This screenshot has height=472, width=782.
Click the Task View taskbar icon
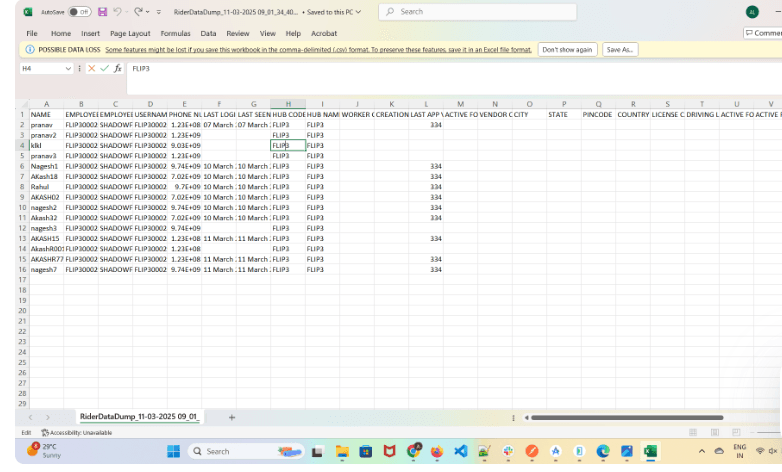pyautogui.click(x=317, y=452)
